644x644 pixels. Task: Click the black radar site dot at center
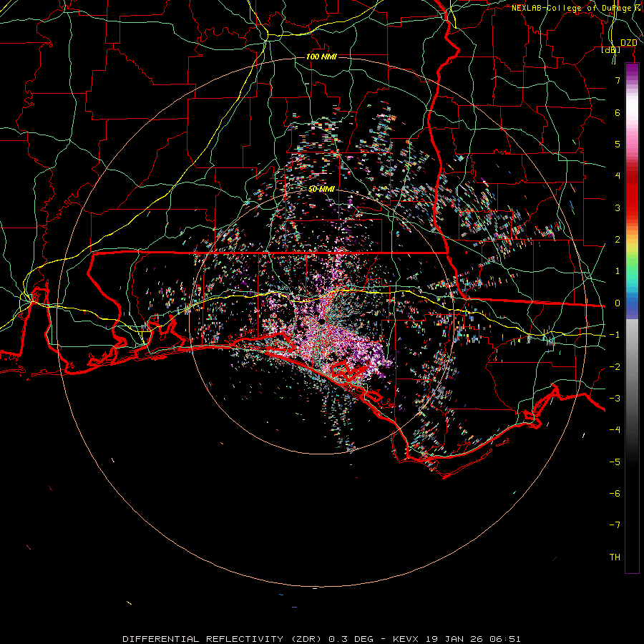[x=323, y=321]
